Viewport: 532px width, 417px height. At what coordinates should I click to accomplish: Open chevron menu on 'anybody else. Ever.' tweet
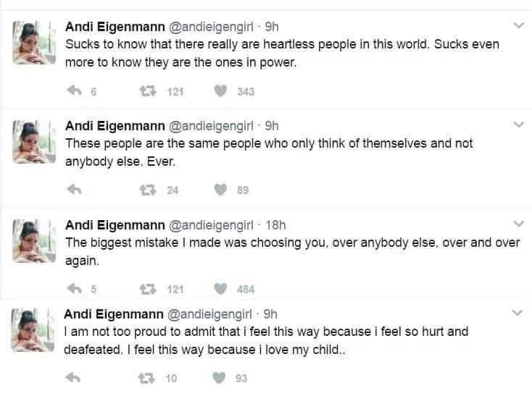(519, 125)
